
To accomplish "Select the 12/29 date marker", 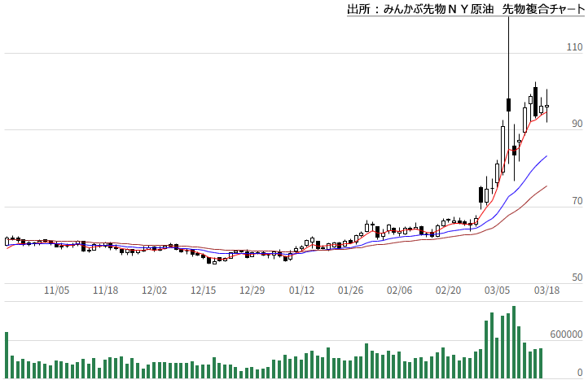I will point(252,290).
